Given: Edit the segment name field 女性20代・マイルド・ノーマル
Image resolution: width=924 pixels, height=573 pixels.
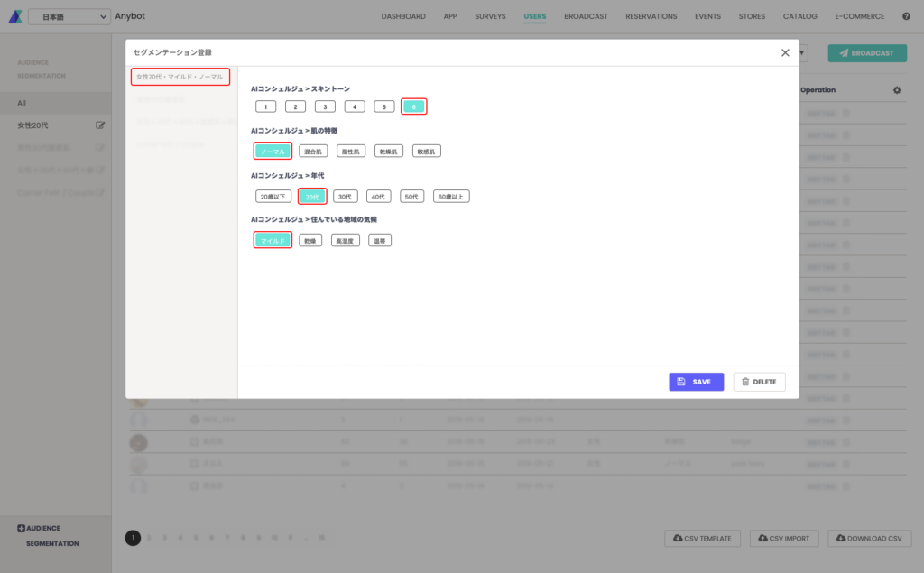Looking at the screenshot, I should 180,77.
